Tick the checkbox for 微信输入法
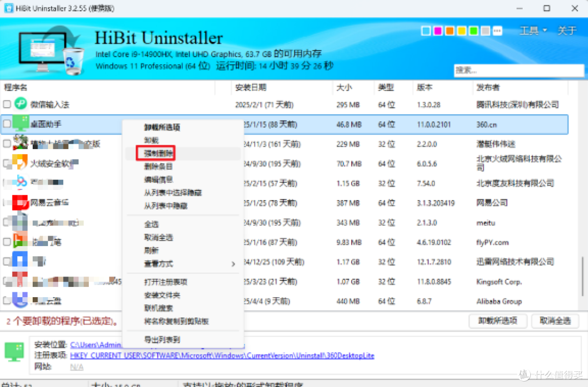Viewport: 588px width, 387px height. pyautogui.click(x=7, y=104)
